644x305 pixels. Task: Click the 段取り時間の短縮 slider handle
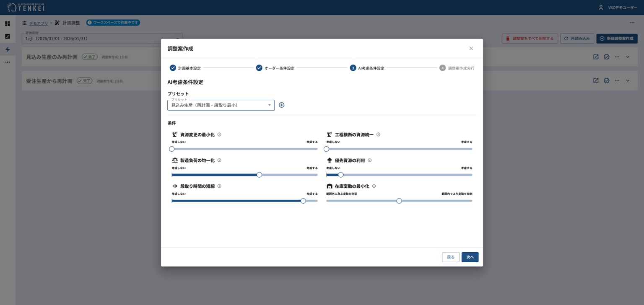[303, 201]
